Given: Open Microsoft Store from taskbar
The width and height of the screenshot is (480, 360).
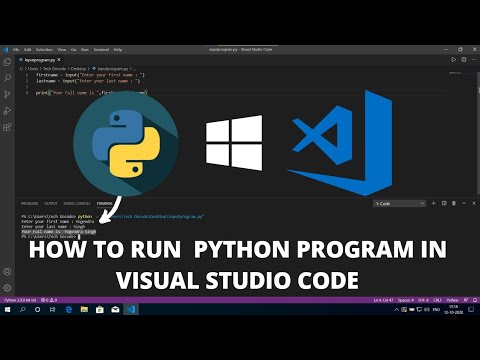Looking at the screenshot, I should [x=100, y=310].
